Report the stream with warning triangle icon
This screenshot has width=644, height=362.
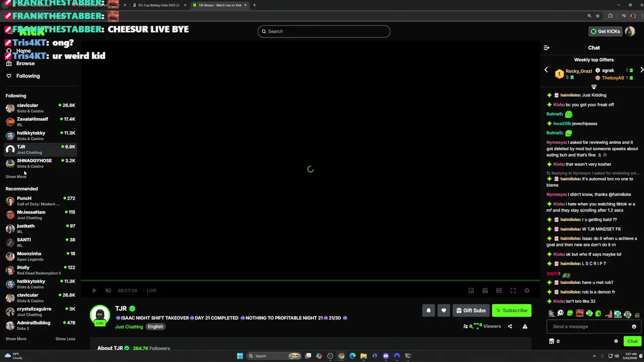pyautogui.click(x=525, y=326)
